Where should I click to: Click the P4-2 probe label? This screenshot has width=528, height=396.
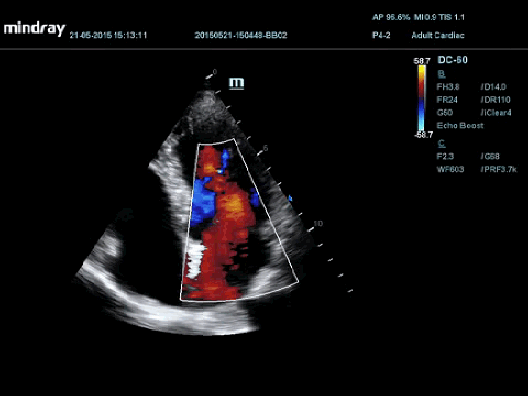click(x=381, y=35)
